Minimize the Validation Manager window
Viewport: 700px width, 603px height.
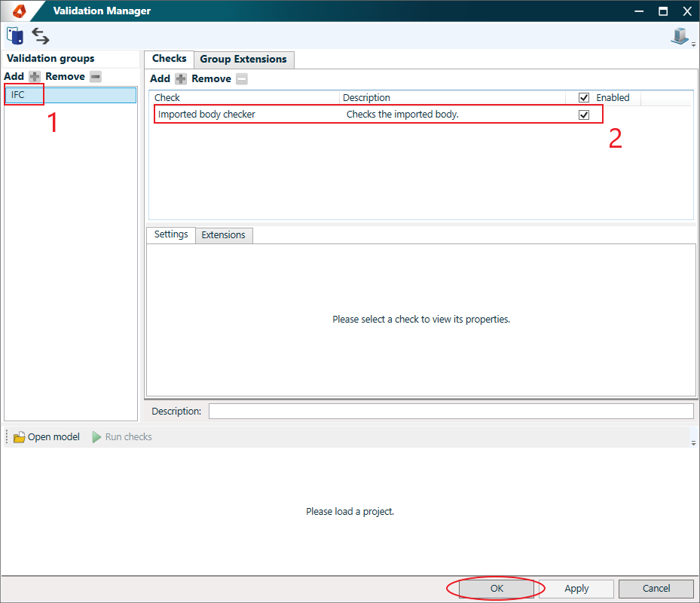click(x=639, y=11)
